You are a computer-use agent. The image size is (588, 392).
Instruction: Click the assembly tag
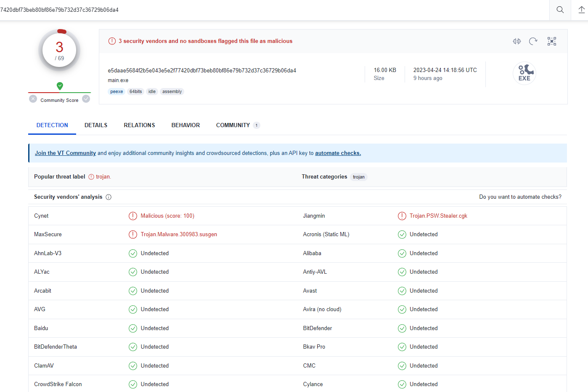coord(172,92)
